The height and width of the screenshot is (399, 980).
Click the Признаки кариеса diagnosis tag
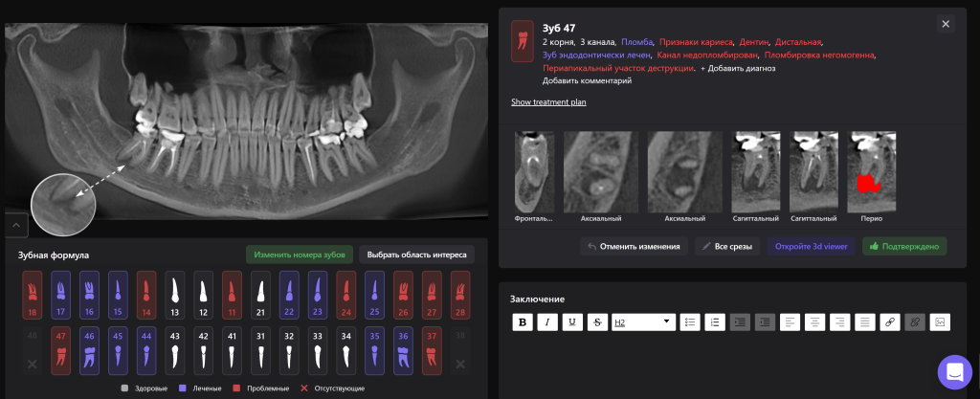pyautogui.click(x=696, y=42)
